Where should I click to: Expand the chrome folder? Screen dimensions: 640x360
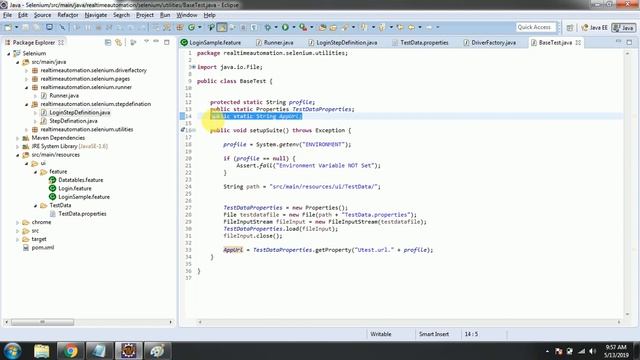tap(18, 222)
